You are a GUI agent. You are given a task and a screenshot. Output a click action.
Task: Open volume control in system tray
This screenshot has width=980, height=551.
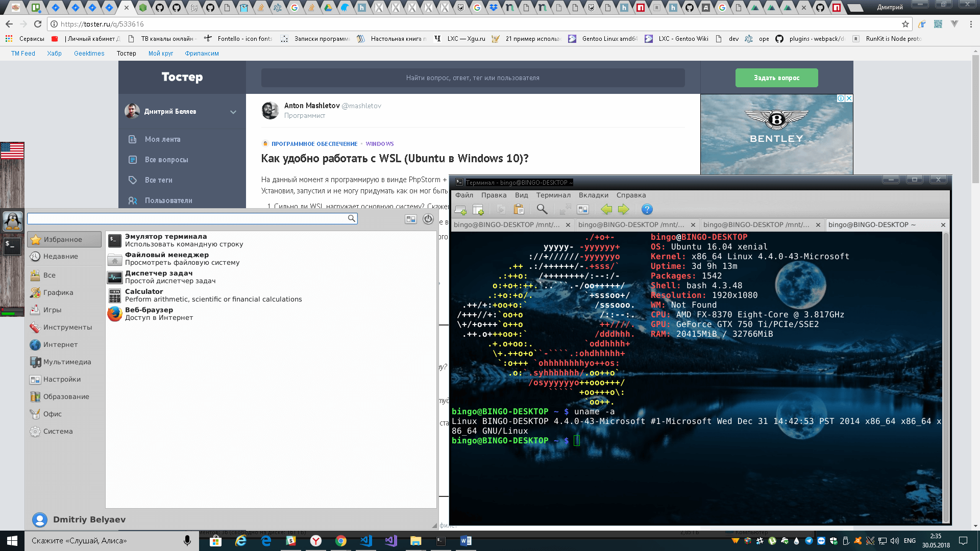(895, 541)
